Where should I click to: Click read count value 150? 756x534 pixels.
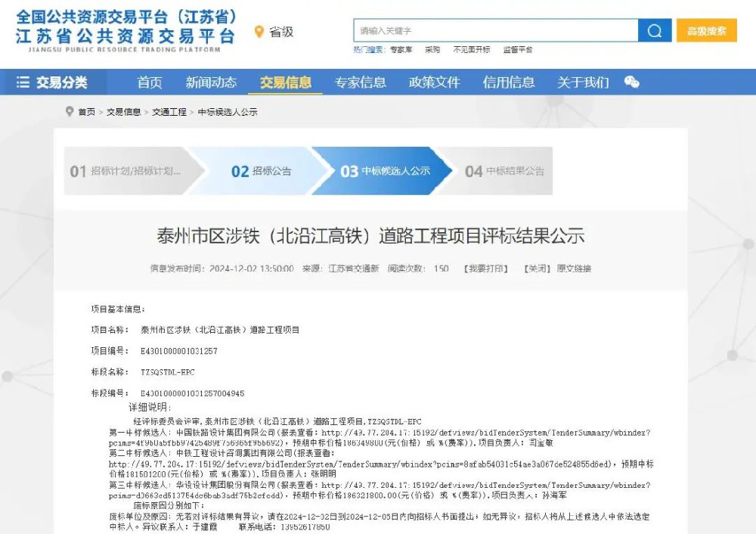point(441,269)
